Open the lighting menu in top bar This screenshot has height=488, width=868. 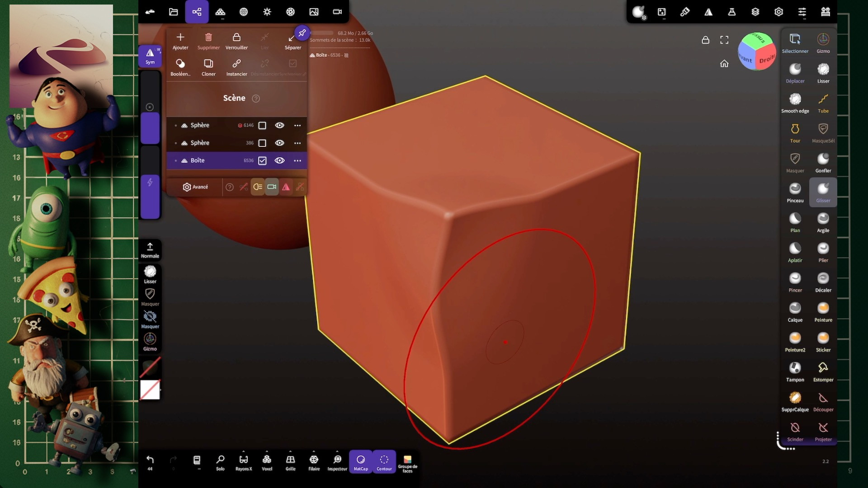[x=267, y=12]
